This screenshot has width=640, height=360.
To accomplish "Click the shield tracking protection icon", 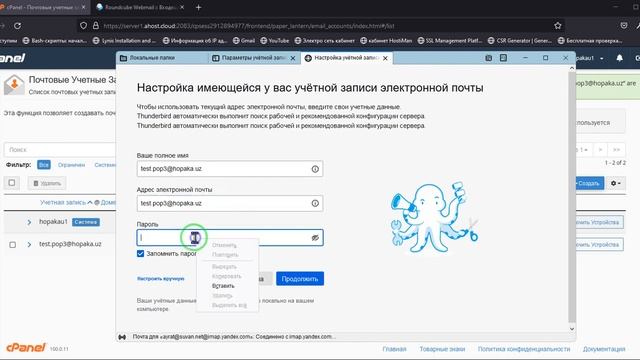I will (83, 26).
